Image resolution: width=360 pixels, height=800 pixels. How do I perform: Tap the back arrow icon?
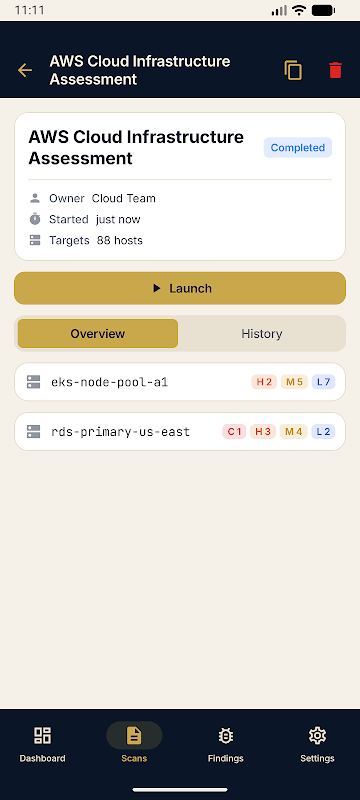(x=25, y=70)
